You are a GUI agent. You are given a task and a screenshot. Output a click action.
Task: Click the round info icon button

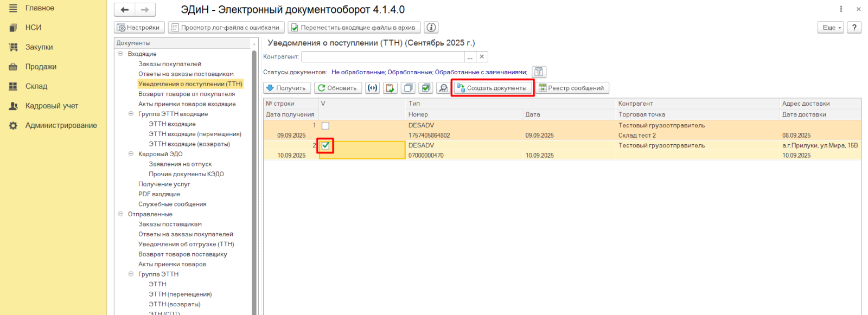click(431, 28)
